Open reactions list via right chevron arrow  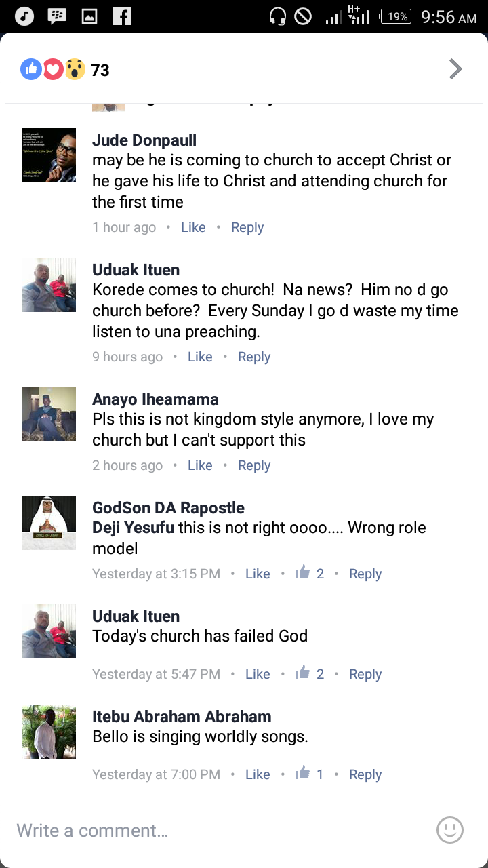click(455, 69)
